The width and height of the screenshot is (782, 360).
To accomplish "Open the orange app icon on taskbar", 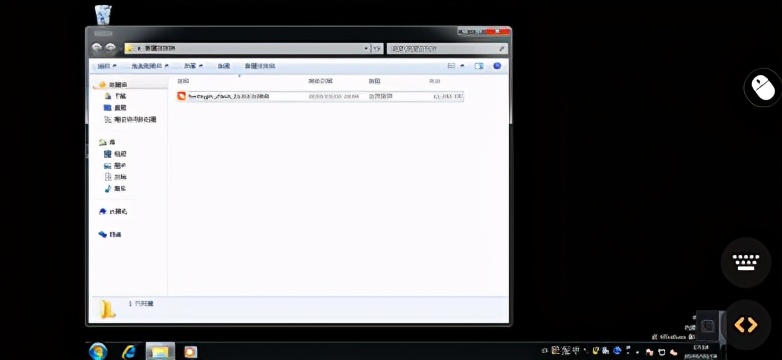I will [191, 352].
